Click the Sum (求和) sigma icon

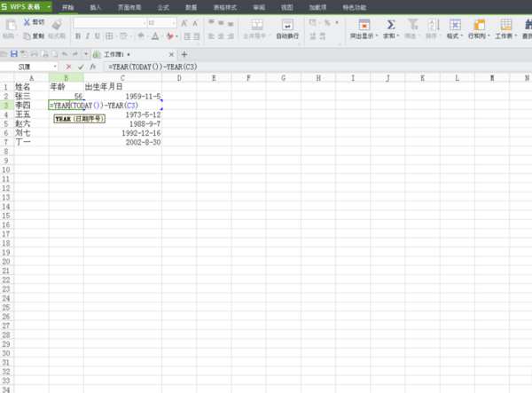point(391,25)
